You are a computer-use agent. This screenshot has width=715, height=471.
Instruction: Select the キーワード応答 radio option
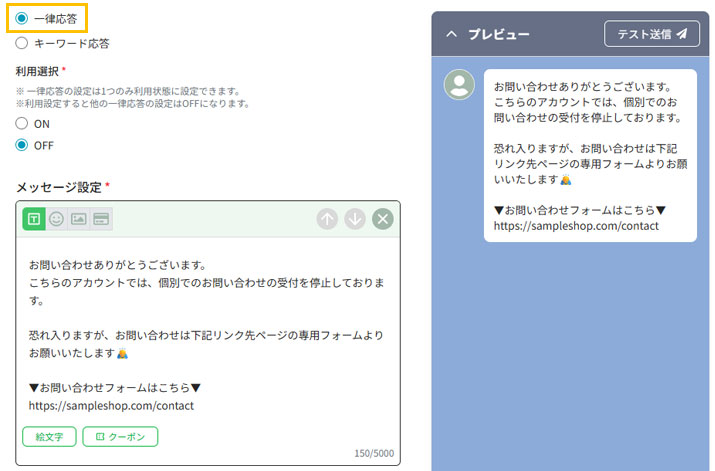coord(22,43)
